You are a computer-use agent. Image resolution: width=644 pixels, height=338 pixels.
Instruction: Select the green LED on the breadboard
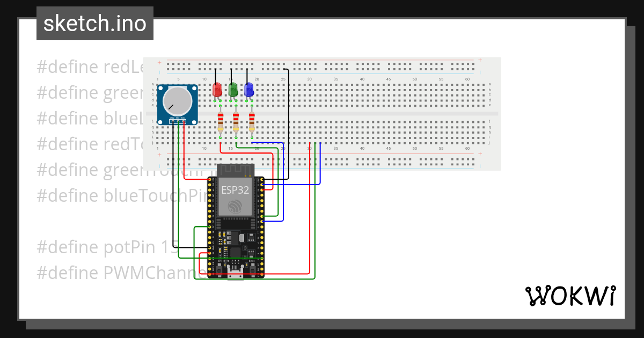pyautogui.click(x=233, y=90)
